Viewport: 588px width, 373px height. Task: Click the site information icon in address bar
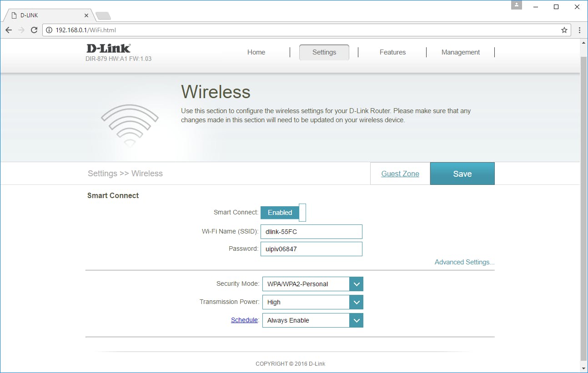pyautogui.click(x=50, y=30)
